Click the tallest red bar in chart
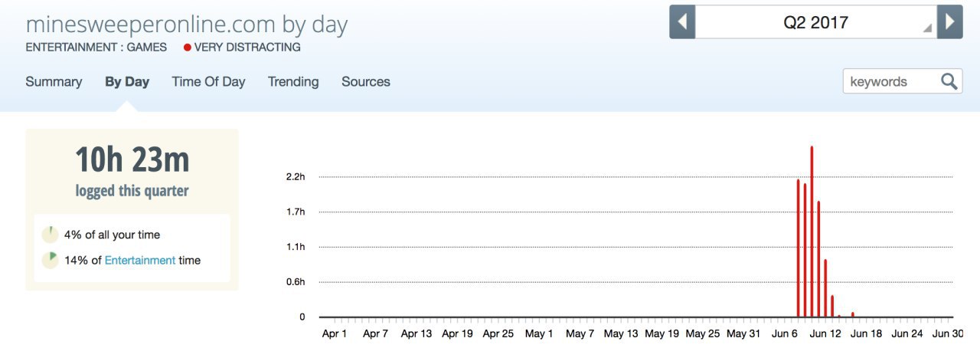Viewport: 980px width, 358px height. [x=812, y=232]
